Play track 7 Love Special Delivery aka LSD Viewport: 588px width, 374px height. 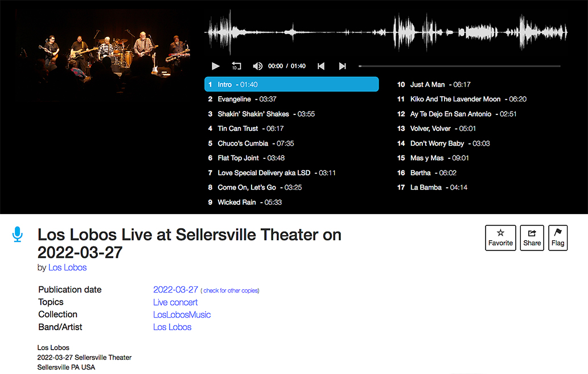(x=291, y=172)
